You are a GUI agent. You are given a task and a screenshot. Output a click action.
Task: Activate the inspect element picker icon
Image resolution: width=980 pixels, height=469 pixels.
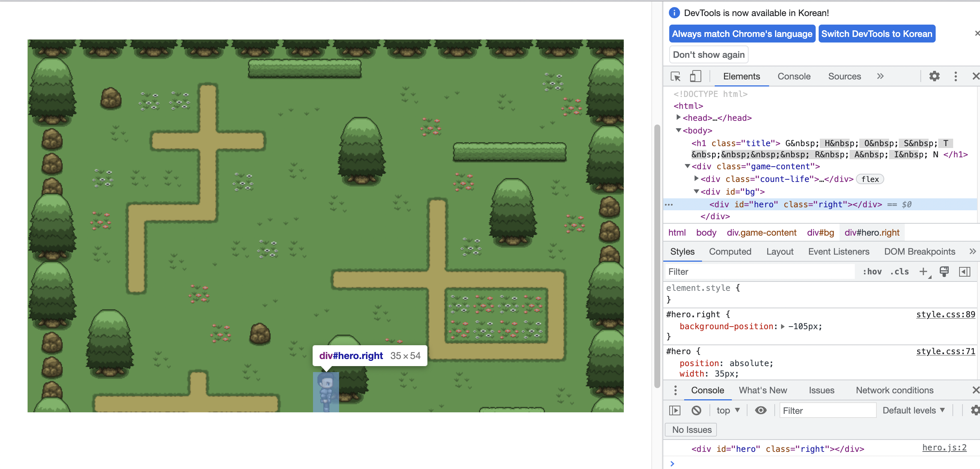pyautogui.click(x=676, y=76)
